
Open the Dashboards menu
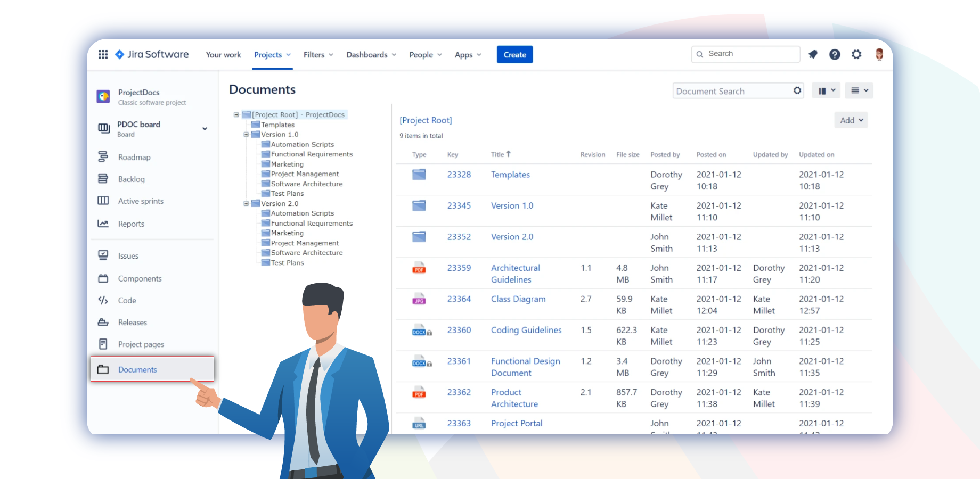(371, 55)
